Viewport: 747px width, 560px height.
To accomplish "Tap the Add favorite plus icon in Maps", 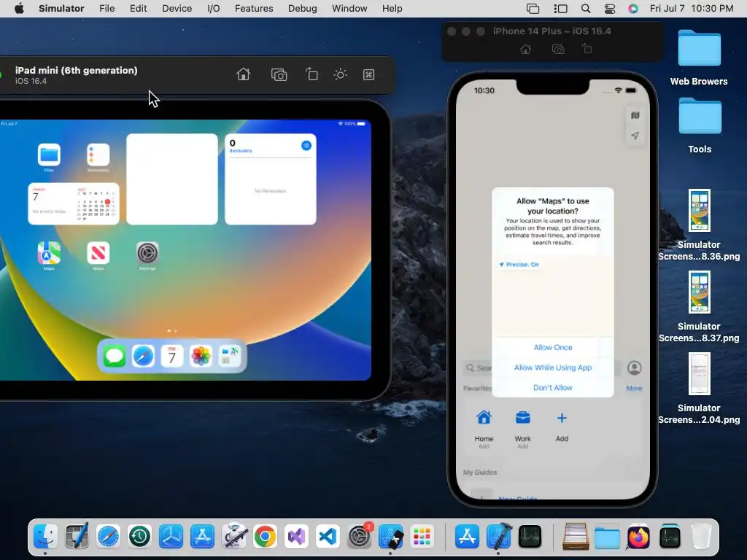I will pyautogui.click(x=562, y=418).
